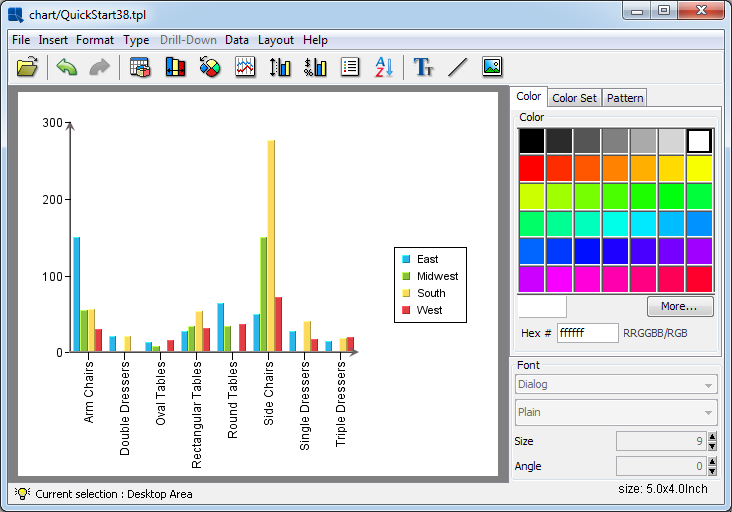The width and height of the screenshot is (732, 512).
Task: Increase the Size stepper value
Action: tap(712, 436)
